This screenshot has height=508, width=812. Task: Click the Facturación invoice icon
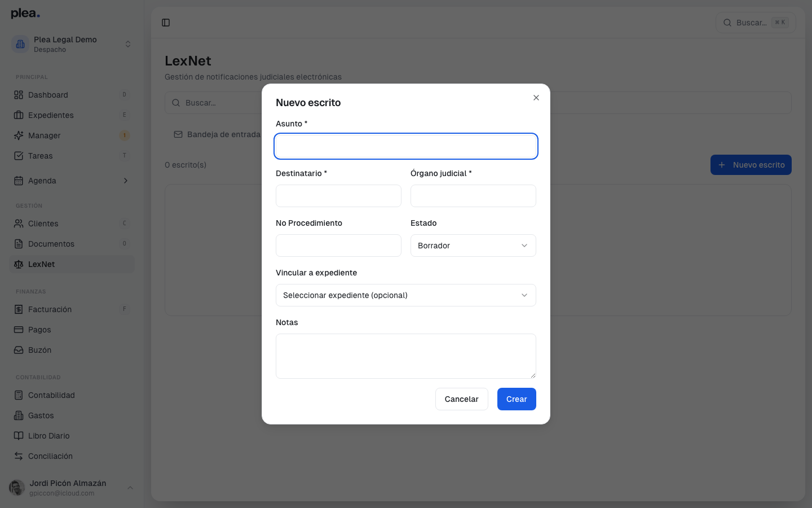[19, 309]
